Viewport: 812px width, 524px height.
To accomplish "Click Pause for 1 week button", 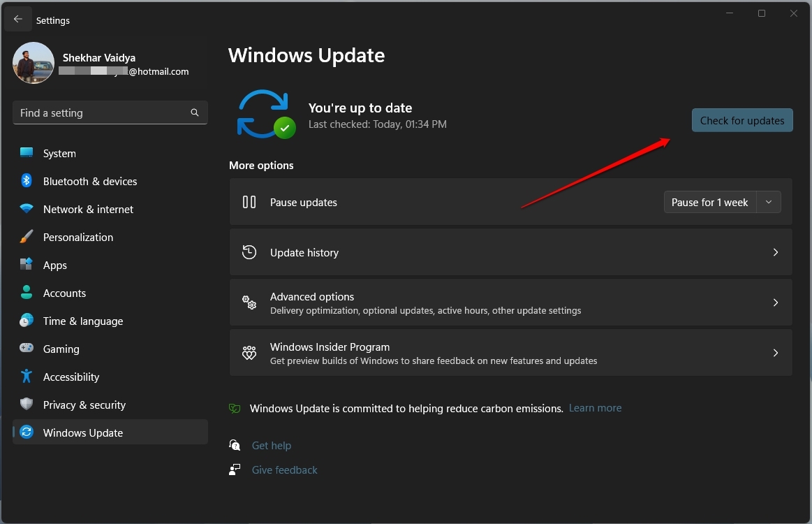I will pos(710,202).
